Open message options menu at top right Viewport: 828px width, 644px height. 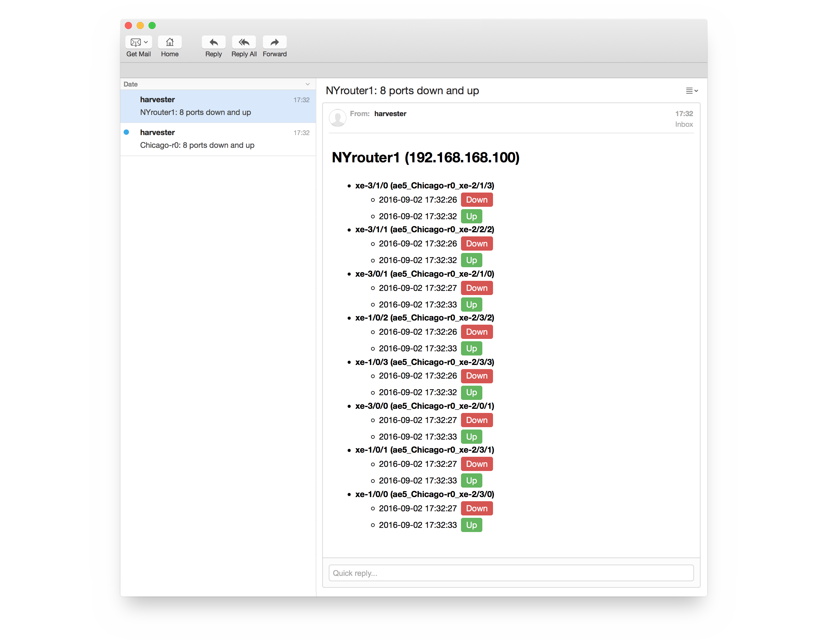[x=692, y=91]
